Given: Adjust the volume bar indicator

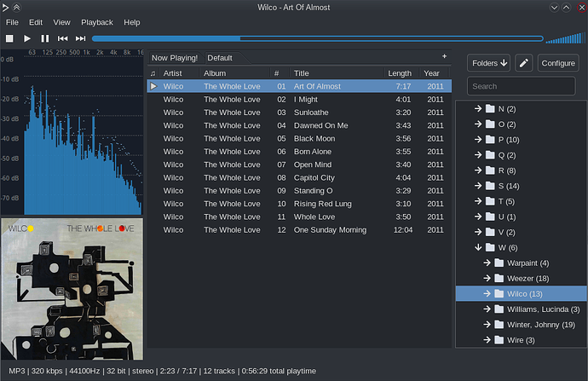Looking at the screenshot, I should (565, 38).
